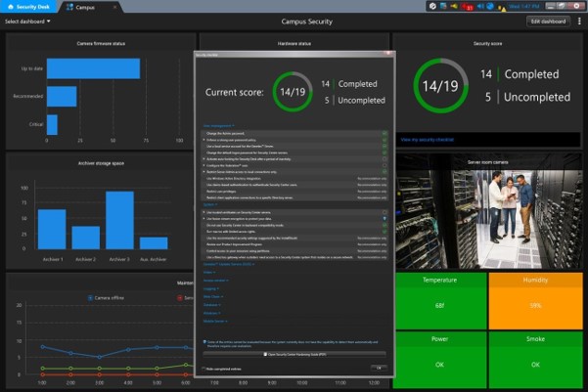
Task: Open the Select dashboard dropdown
Action: tap(28, 21)
